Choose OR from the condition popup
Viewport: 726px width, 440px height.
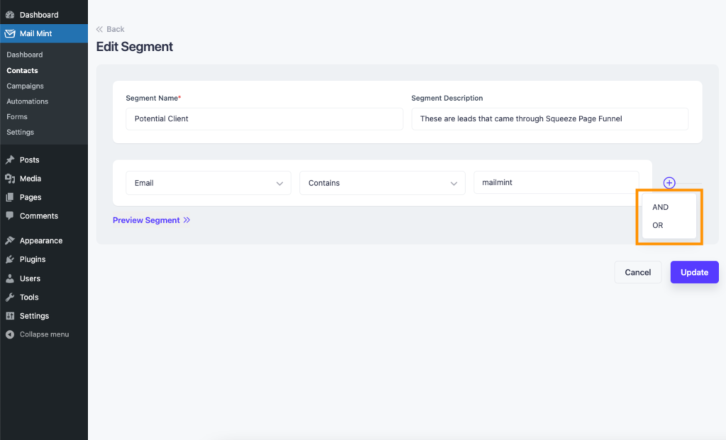tap(657, 225)
